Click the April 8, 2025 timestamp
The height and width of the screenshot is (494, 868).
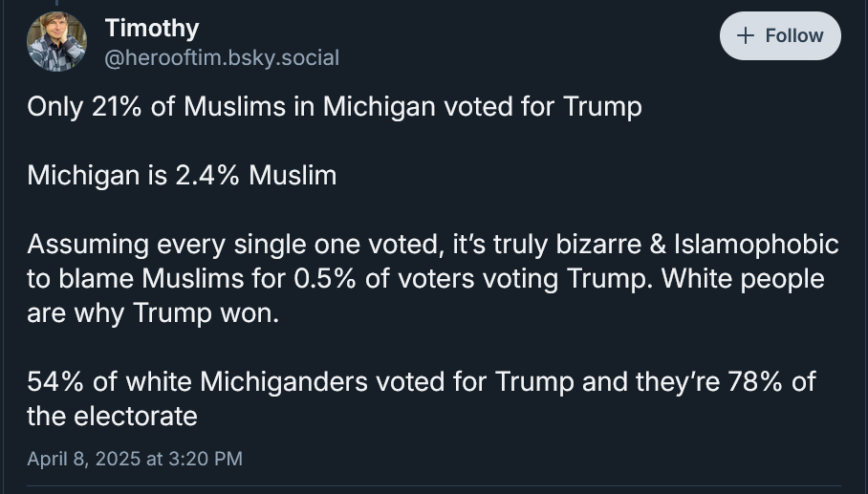click(x=82, y=459)
